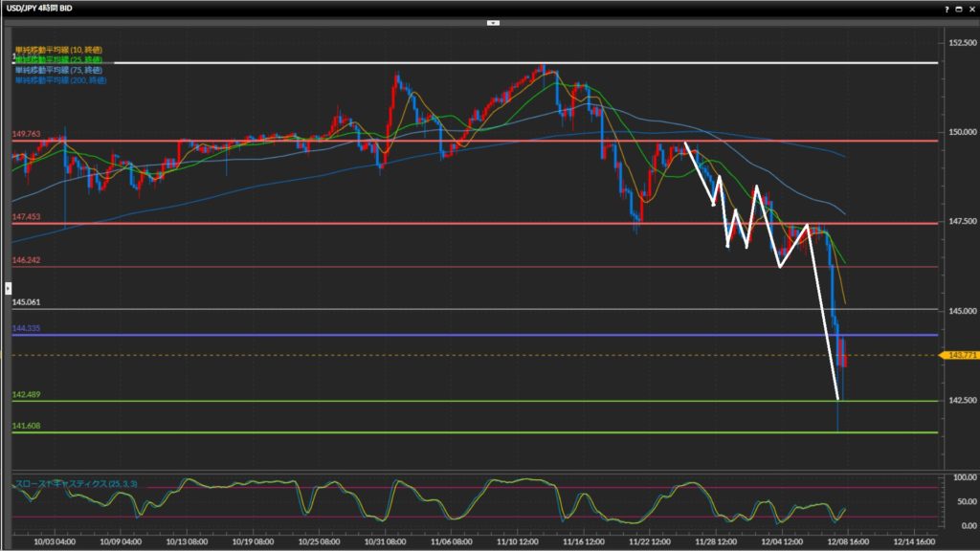This screenshot has height=551, width=980.
Task: Expand the left side panel arrow
Action: point(9,286)
